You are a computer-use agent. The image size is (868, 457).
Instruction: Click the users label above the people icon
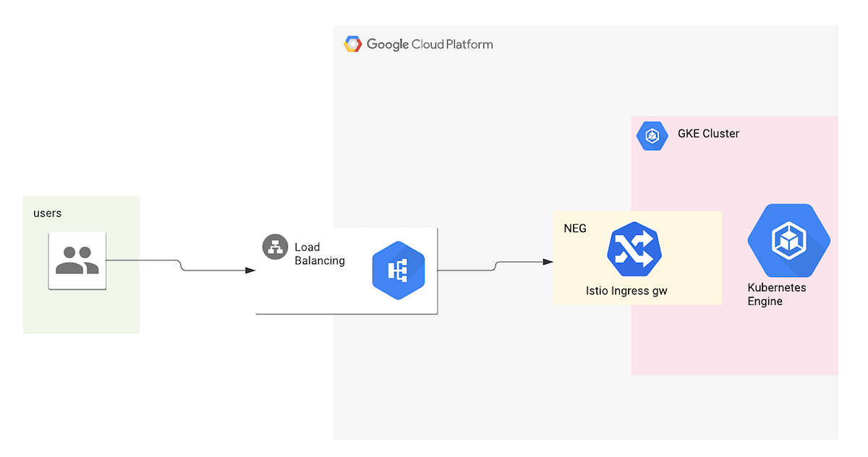click(x=47, y=213)
